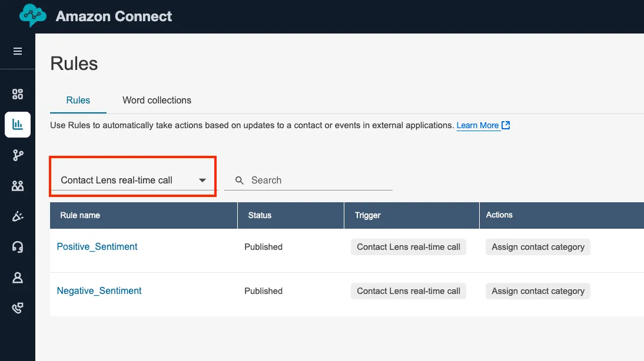Image resolution: width=644 pixels, height=361 pixels.
Task: Click the Amazon Connect title text
Action: click(x=114, y=16)
